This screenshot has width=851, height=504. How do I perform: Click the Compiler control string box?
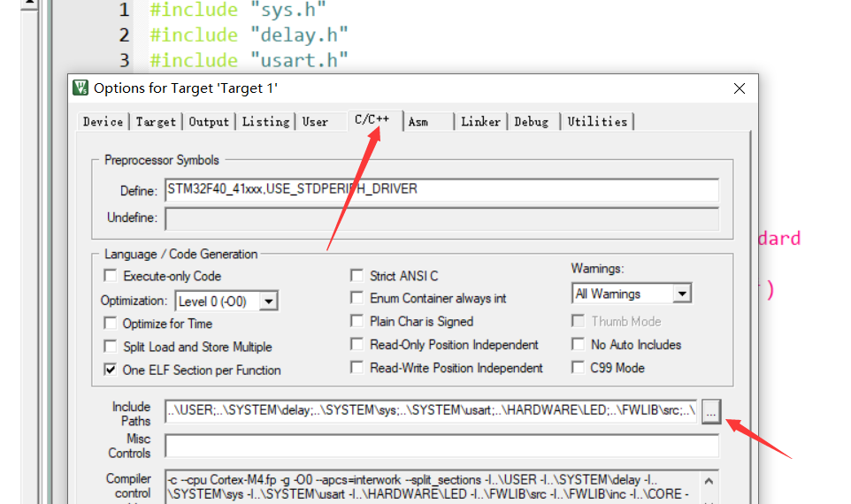(433, 487)
